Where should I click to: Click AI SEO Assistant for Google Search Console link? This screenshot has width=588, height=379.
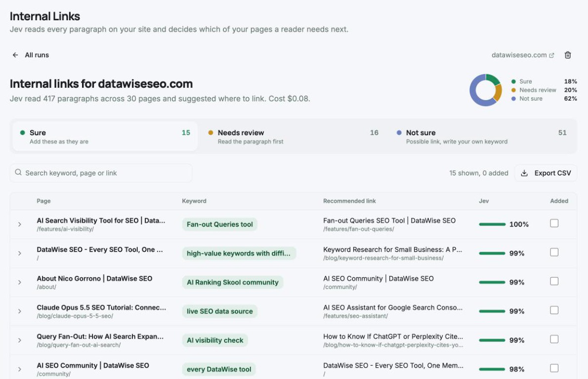pyautogui.click(x=393, y=307)
